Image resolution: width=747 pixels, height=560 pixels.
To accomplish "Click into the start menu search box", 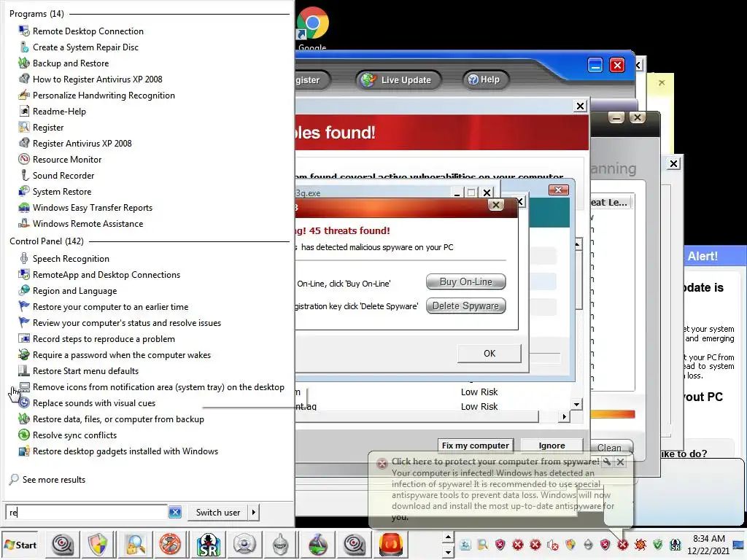I will (87, 513).
